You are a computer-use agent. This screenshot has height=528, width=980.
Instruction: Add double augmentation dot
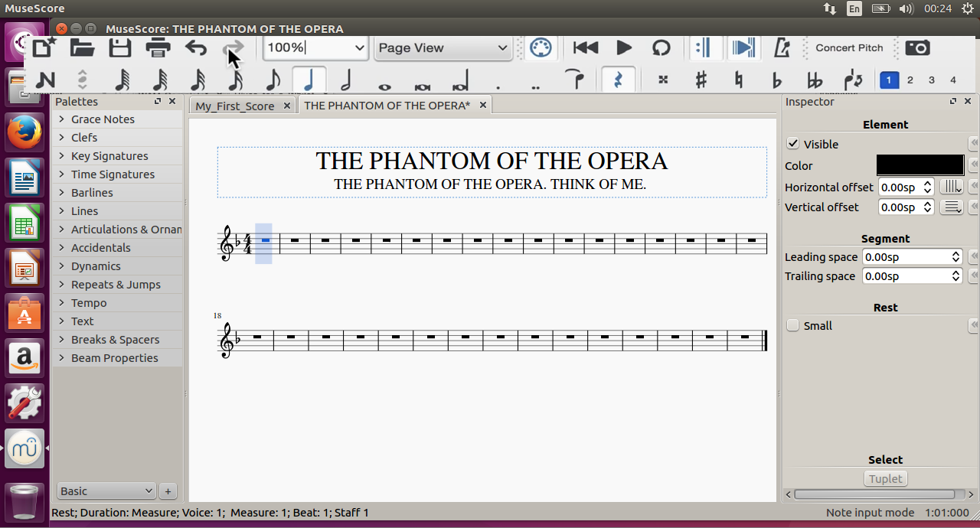click(535, 86)
